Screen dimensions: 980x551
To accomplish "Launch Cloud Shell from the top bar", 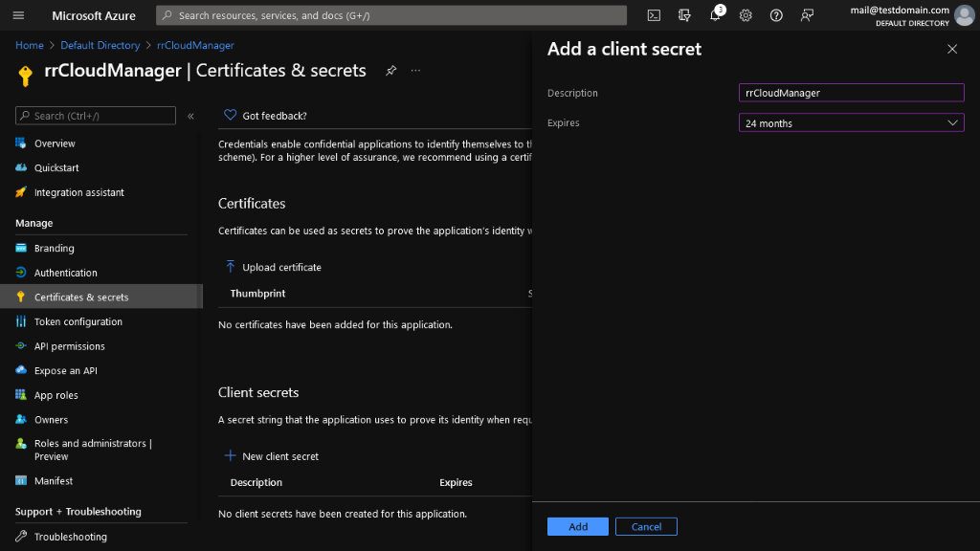I will pos(654,15).
